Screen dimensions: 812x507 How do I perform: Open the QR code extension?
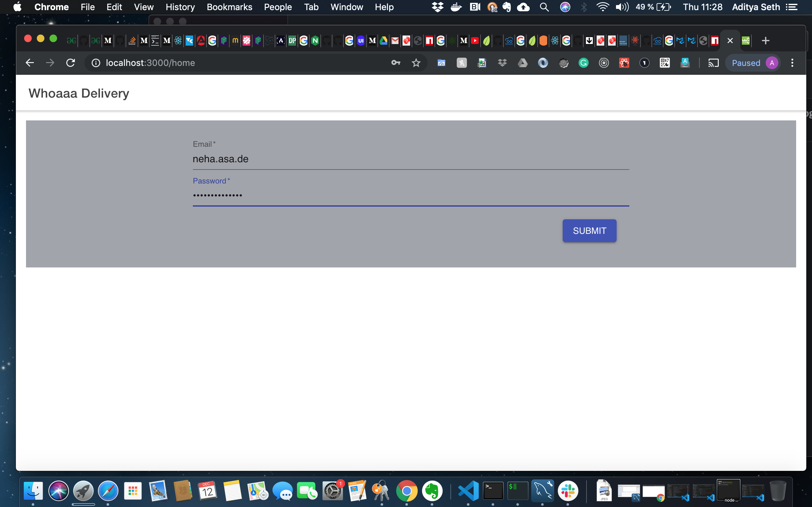click(665, 63)
